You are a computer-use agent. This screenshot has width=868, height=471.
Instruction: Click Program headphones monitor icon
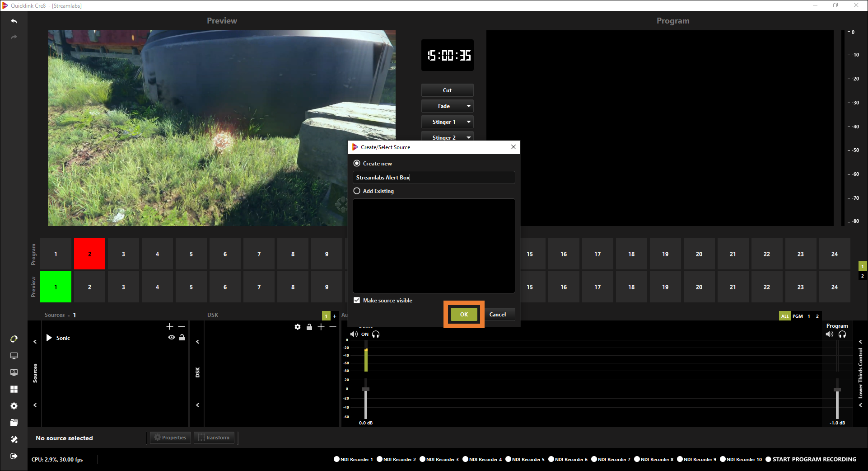[842, 334]
